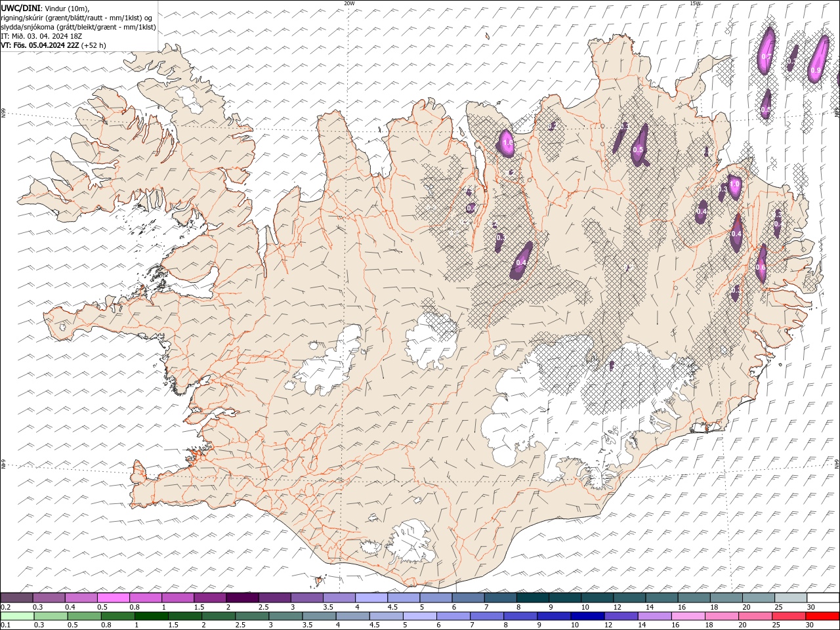840x630 pixels.
Task: Click the 15W longitude label
Action: tap(695, 3)
